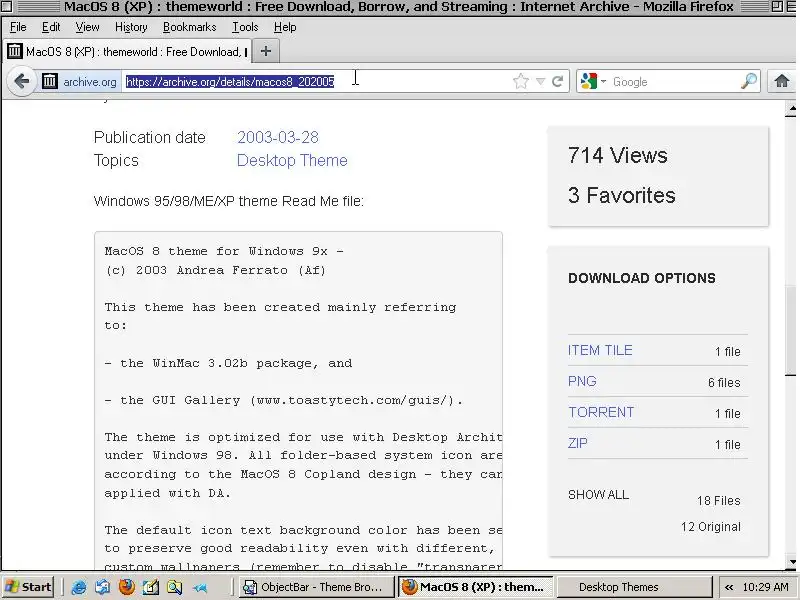Click the page scrollbar up arrow
This screenshot has width=800, height=600.
coord(791,109)
